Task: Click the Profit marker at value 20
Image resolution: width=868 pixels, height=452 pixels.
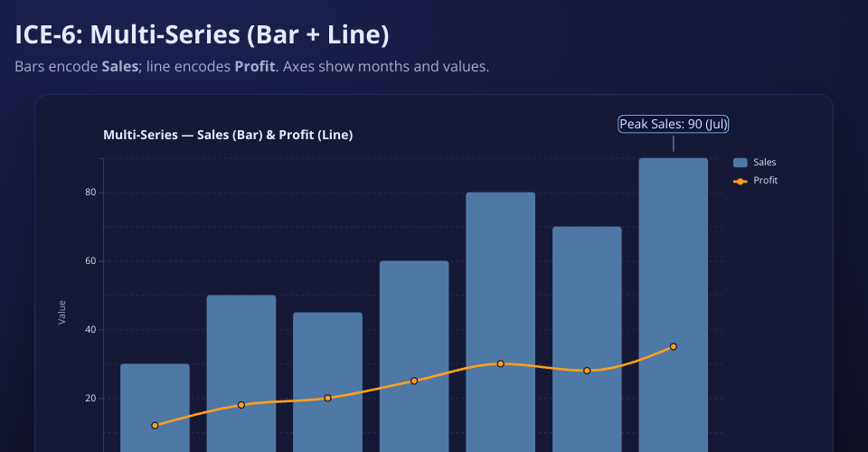Action: 327,398
